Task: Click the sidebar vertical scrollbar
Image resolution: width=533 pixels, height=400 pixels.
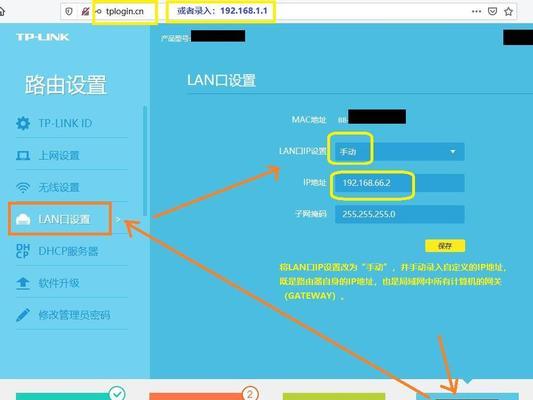Action: point(145,160)
